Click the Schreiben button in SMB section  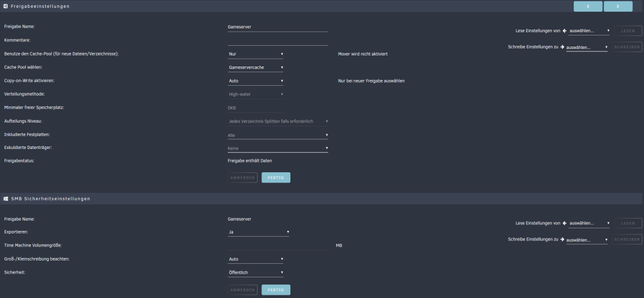point(627,239)
